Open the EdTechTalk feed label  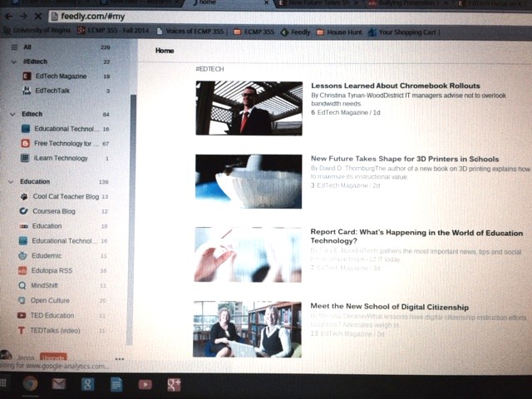coord(52,91)
